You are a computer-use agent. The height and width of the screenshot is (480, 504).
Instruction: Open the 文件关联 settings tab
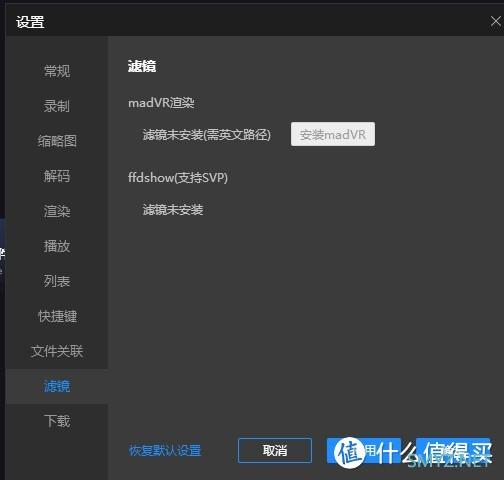pos(57,351)
